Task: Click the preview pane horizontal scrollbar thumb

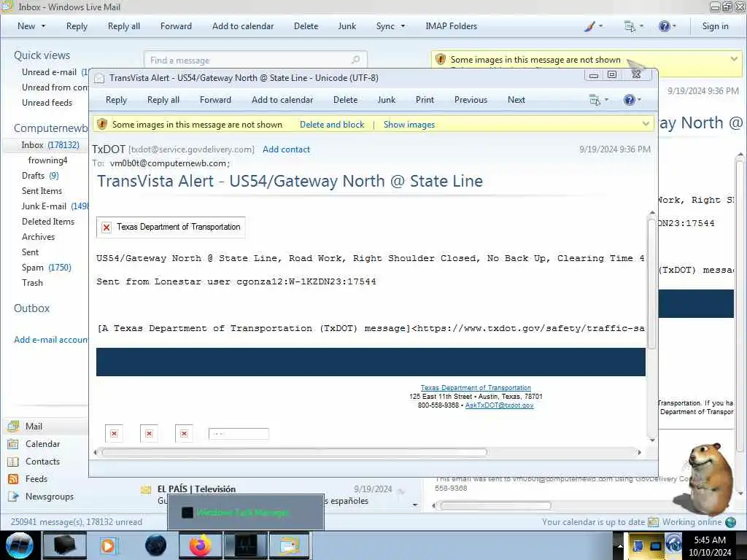Action: coord(495,506)
